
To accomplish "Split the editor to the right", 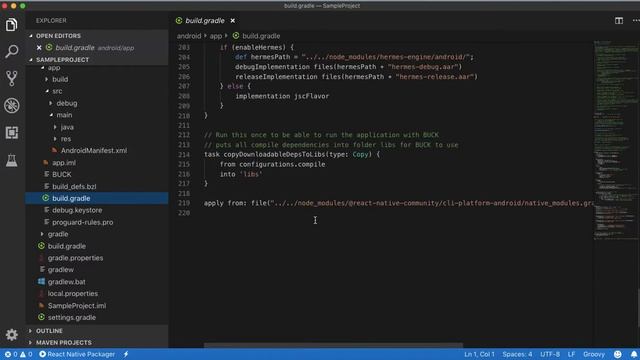I will pyautogui.click(x=619, y=20).
